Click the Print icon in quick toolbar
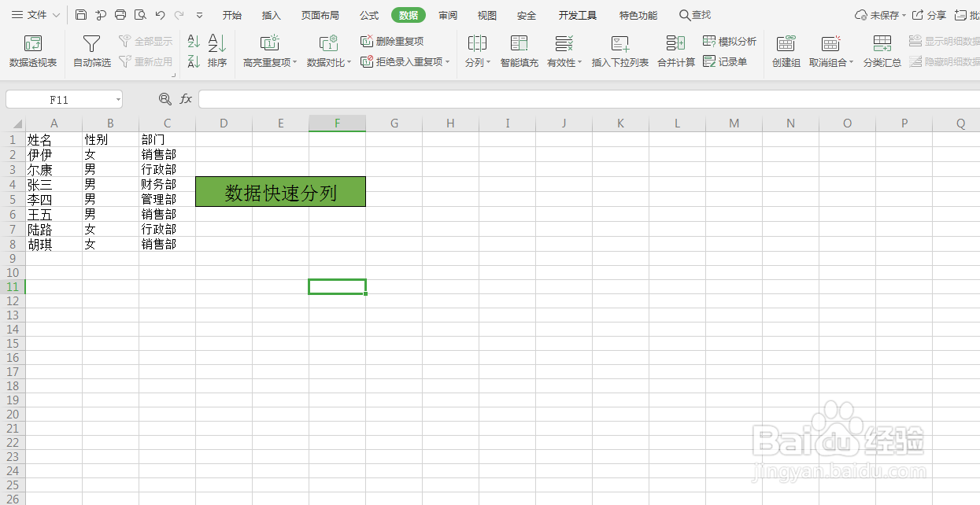The height and width of the screenshot is (505, 980). click(x=120, y=15)
